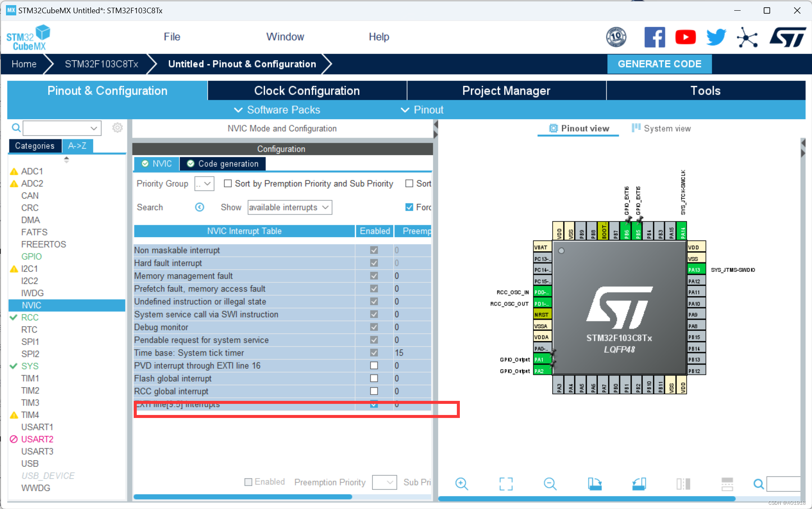Open the Priority Group dropdown
812x509 pixels.
pyautogui.click(x=204, y=184)
